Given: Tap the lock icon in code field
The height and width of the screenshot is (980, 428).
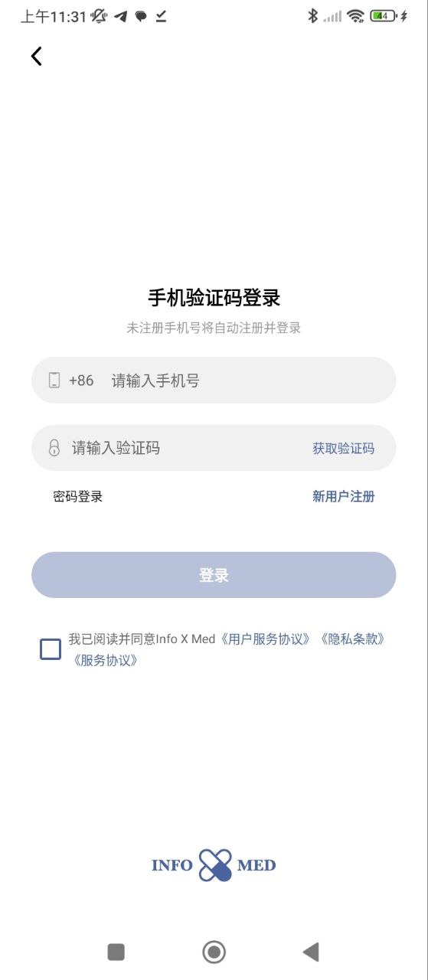Looking at the screenshot, I should [54, 448].
